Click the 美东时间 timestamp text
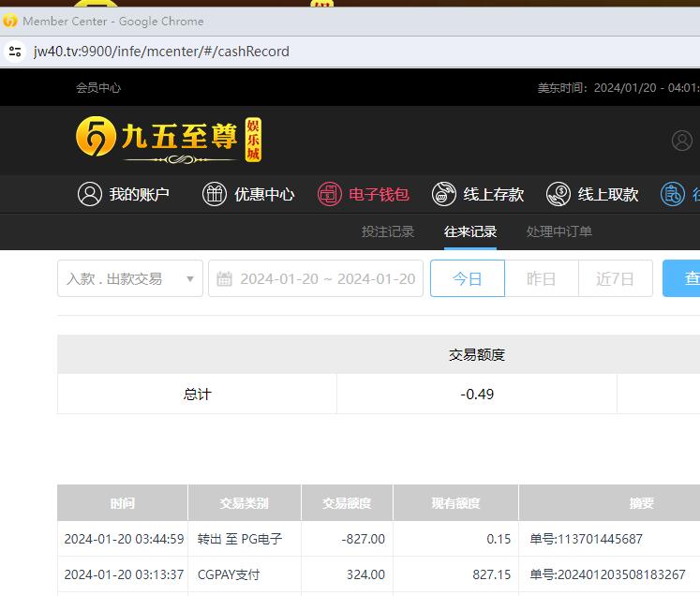This screenshot has height=596, width=700. pyautogui.click(x=618, y=87)
